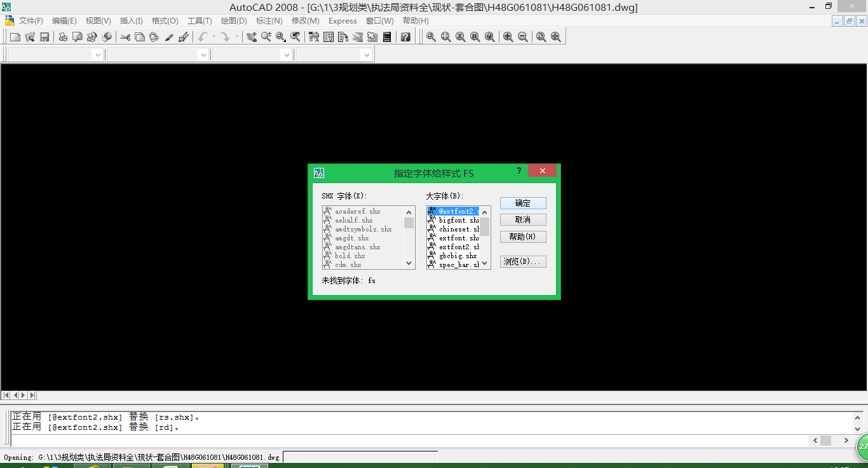This screenshot has width=868, height=468.
Task: Click the 取消 button in font dialog
Action: click(523, 220)
